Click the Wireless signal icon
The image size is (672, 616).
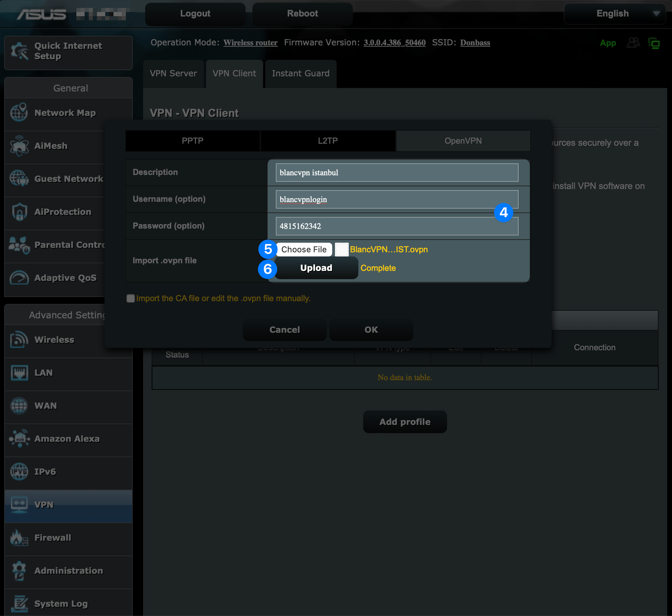19,340
